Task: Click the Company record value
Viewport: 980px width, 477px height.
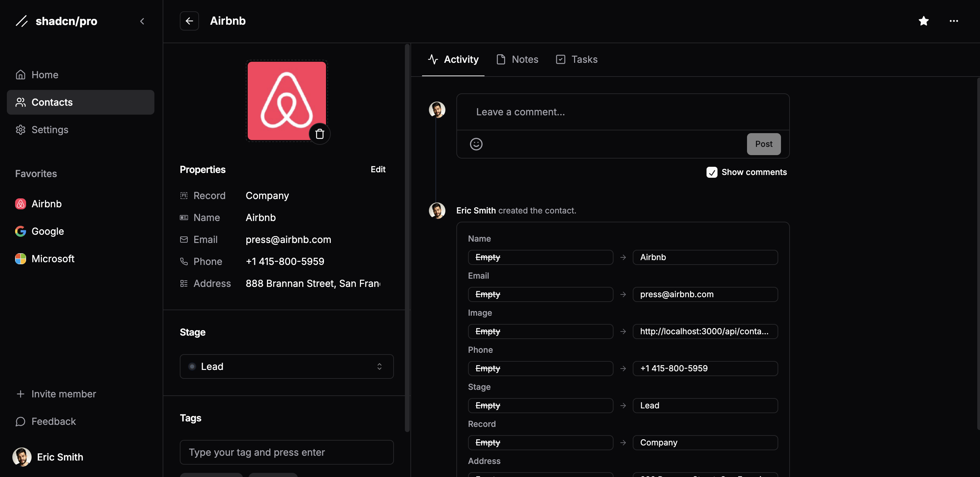Action: [267, 196]
